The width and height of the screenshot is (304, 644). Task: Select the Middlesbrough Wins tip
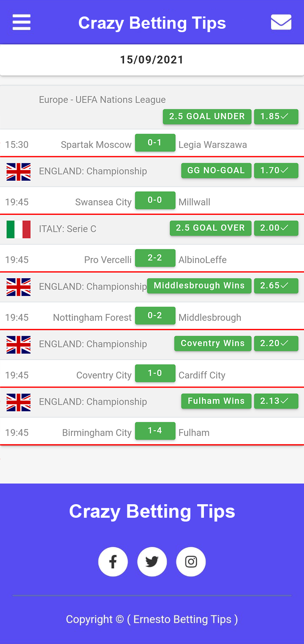[x=199, y=286]
